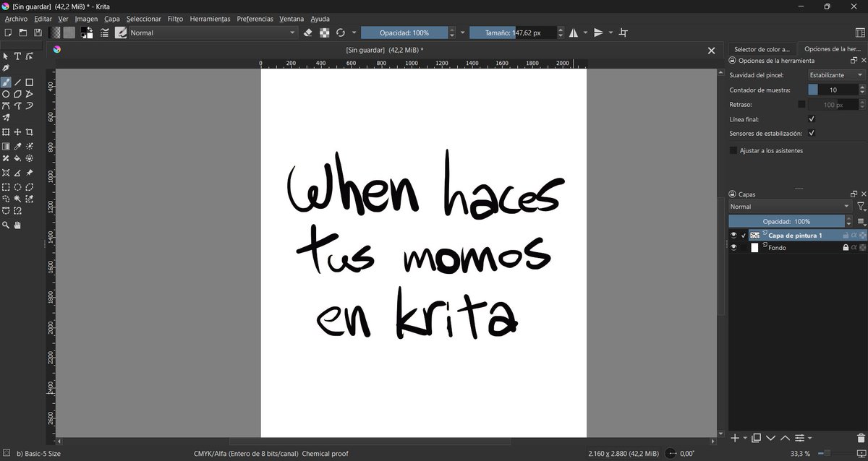The width and height of the screenshot is (868, 461).
Task: Open the Filtro menu
Action: (175, 19)
